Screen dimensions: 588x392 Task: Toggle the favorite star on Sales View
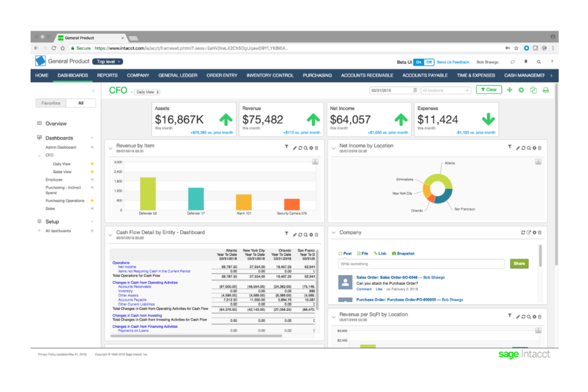tap(92, 172)
